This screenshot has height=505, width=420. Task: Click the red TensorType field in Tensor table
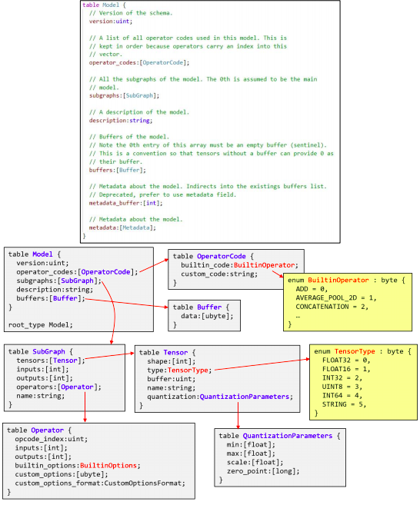[x=188, y=370]
